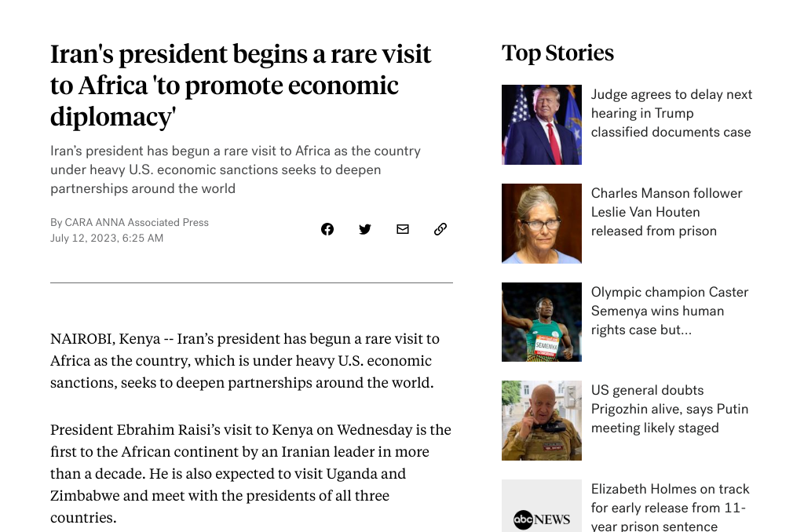The width and height of the screenshot is (804, 532).
Task: Click the article date July 12, 2023
Action: tap(107, 238)
